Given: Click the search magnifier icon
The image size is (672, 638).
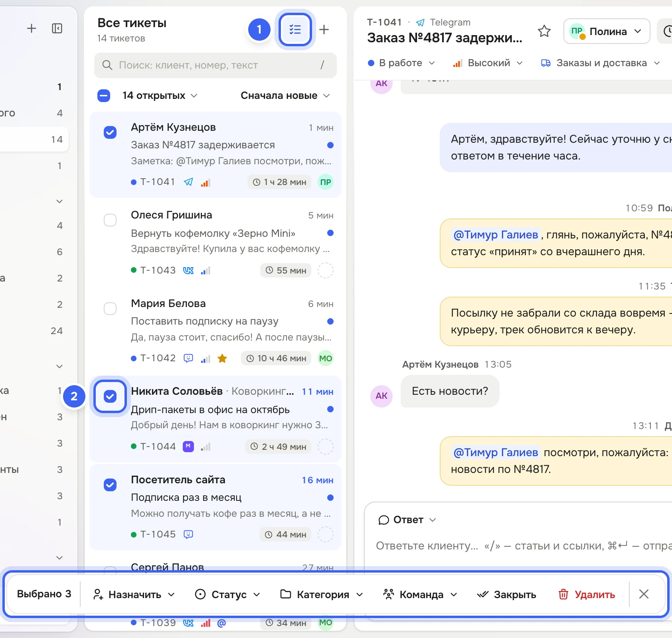Looking at the screenshot, I should click(x=107, y=65).
